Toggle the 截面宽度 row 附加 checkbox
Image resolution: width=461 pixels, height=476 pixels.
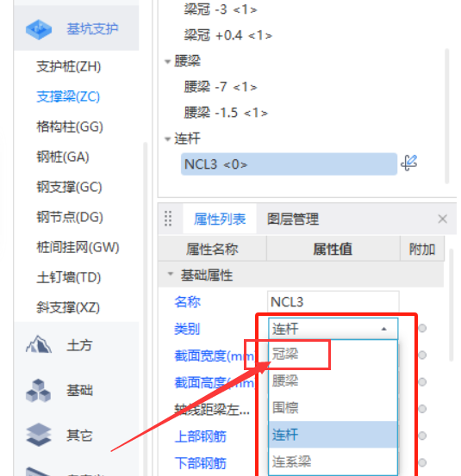coord(422,355)
